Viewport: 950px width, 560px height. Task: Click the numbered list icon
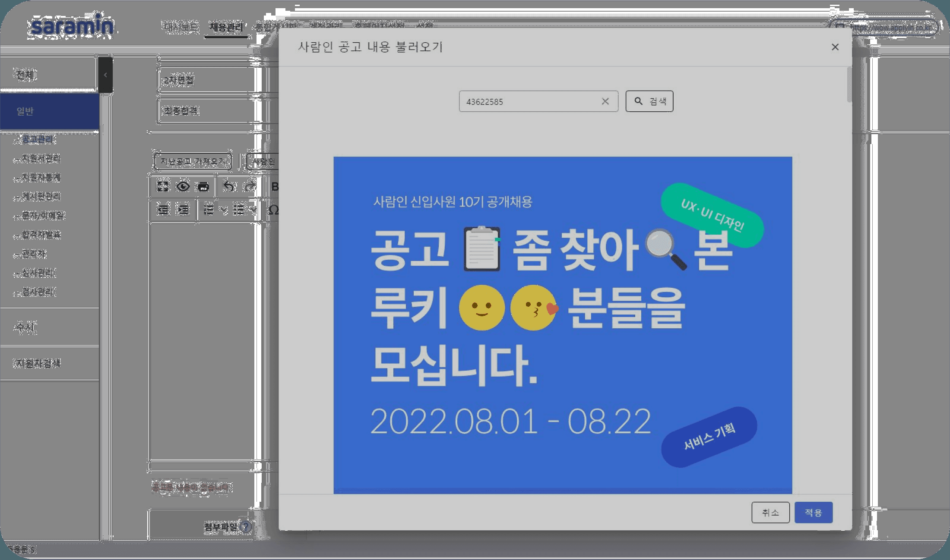[209, 210]
